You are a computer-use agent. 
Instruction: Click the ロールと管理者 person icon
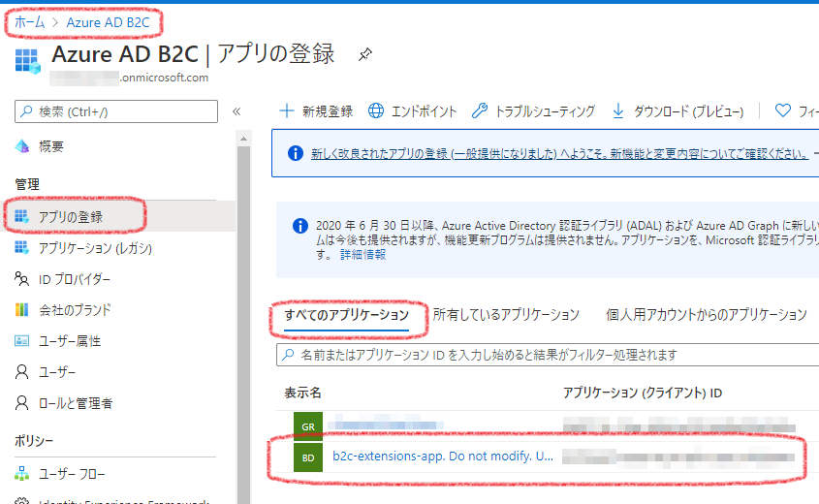[22, 403]
